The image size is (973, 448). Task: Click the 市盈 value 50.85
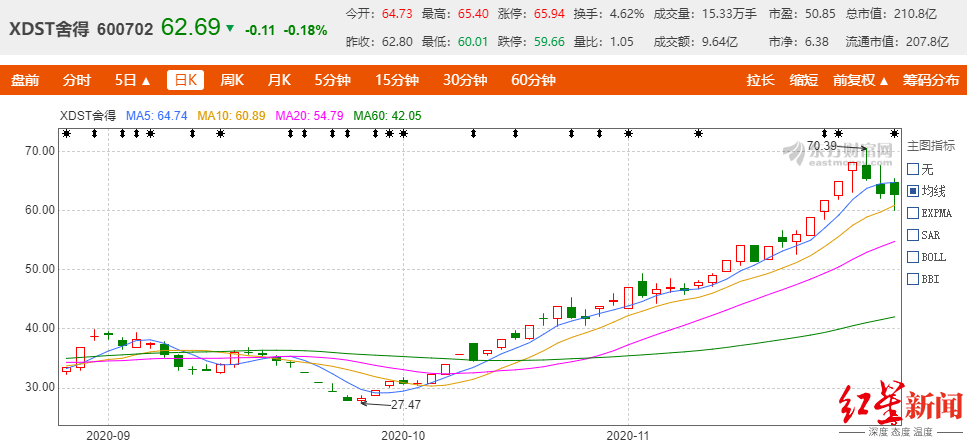[820, 13]
